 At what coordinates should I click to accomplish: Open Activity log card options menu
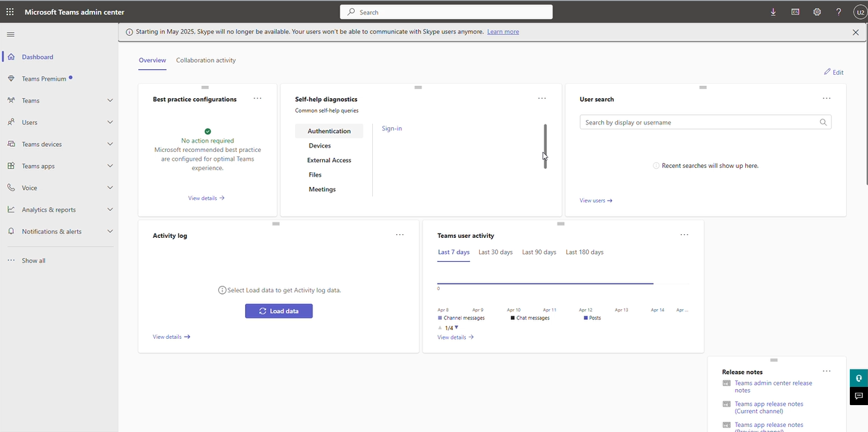click(400, 234)
